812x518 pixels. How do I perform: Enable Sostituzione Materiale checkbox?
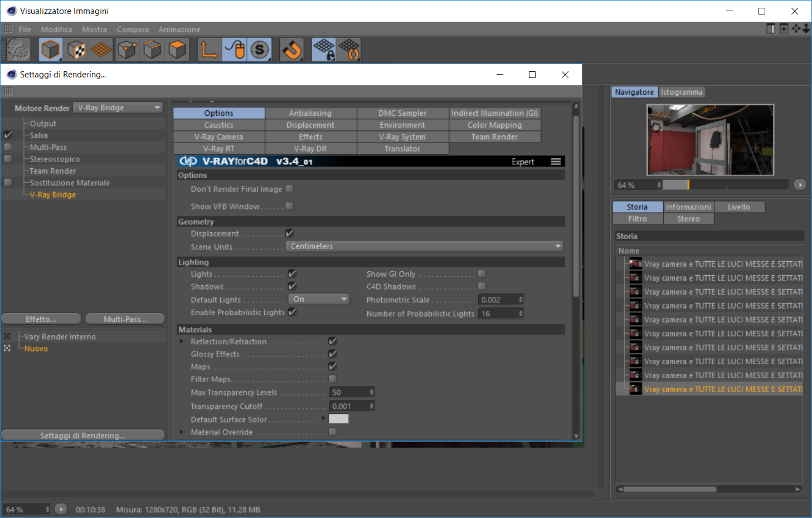point(8,182)
